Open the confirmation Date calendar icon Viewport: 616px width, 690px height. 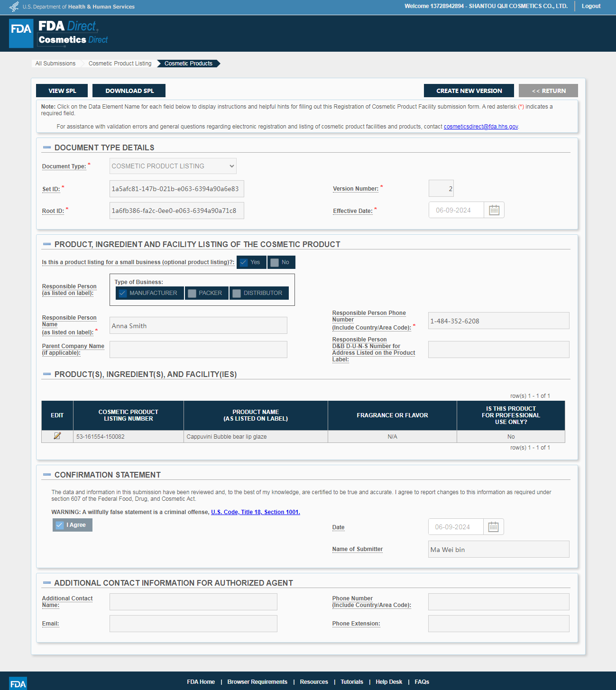493,527
